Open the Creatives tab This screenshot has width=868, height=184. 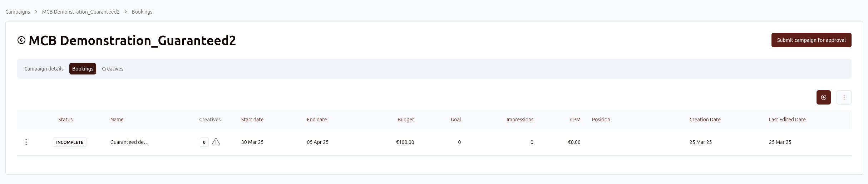tap(113, 69)
